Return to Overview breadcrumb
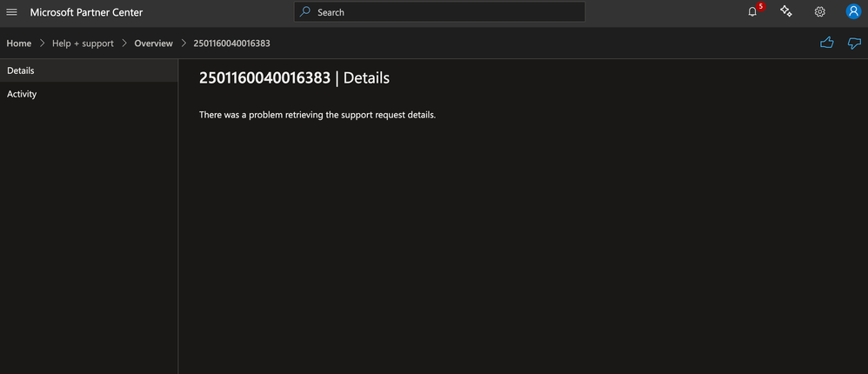 tap(153, 43)
